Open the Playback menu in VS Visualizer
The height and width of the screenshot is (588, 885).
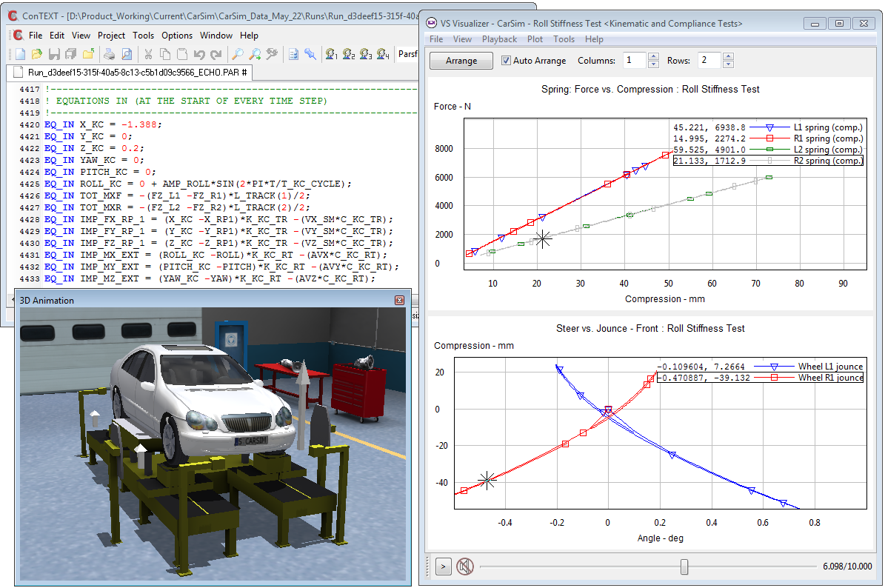(x=499, y=39)
